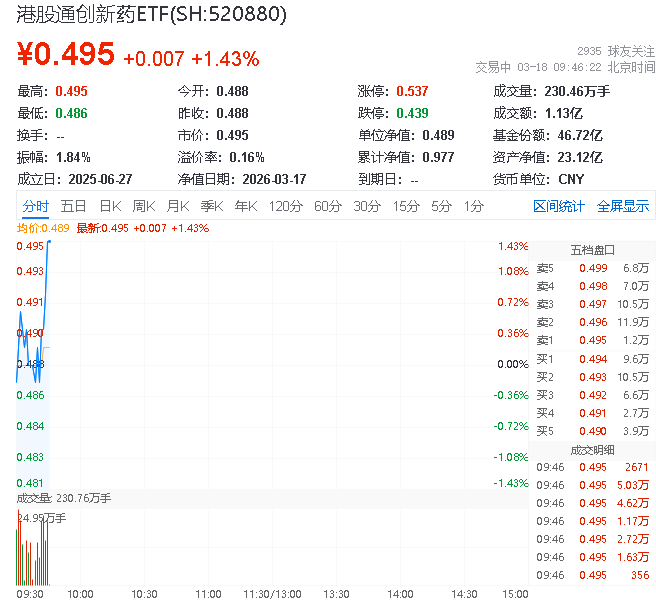Viewport: 656px width, 613px height.
Task: Open the 5分 interval chart
Action: (441, 206)
